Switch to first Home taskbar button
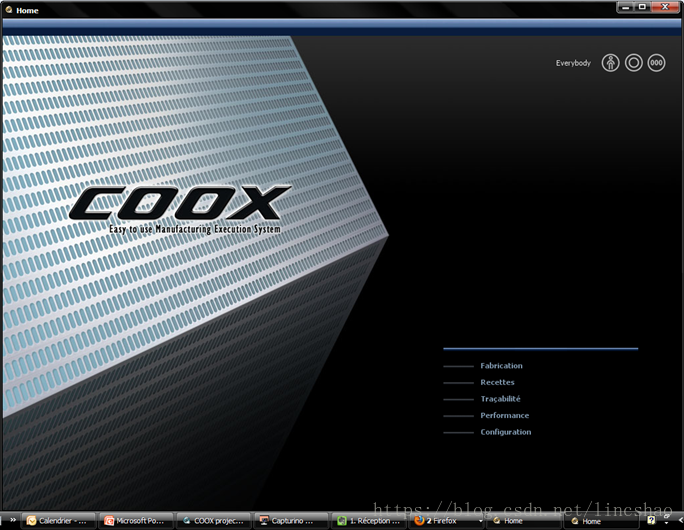The height and width of the screenshot is (530, 684). [x=523, y=521]
